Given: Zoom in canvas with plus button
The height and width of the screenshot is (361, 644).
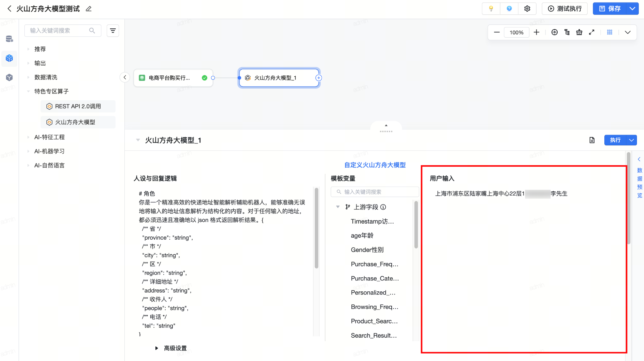Looking at the screenshot, I should pos(537,32).
